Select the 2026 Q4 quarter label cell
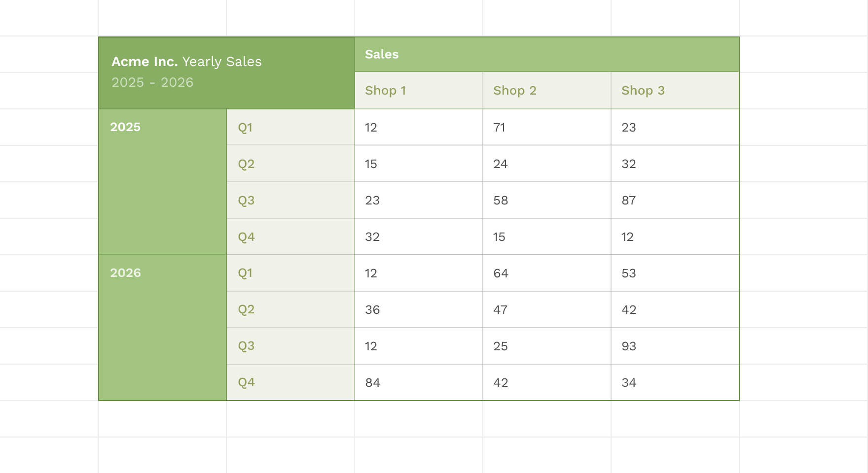Viewport: 868px width, 473px height. pos(290,382)
